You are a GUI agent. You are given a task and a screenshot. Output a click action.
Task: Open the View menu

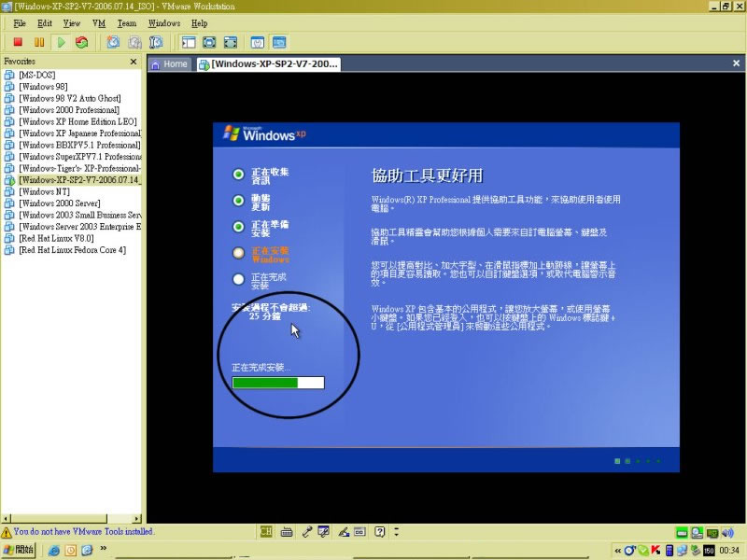[x=72, y=23]
